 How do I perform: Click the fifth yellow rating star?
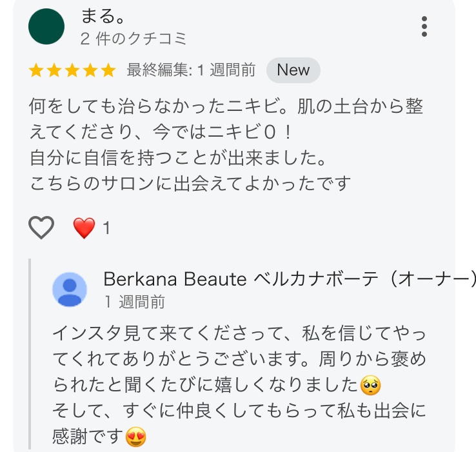click(x=108, y=70)
